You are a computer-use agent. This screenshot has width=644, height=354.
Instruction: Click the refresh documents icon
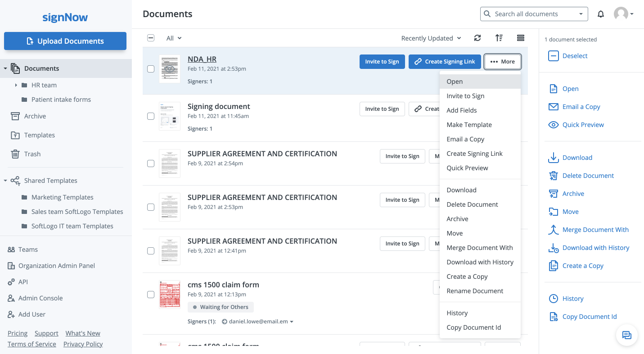click(477, 38)
